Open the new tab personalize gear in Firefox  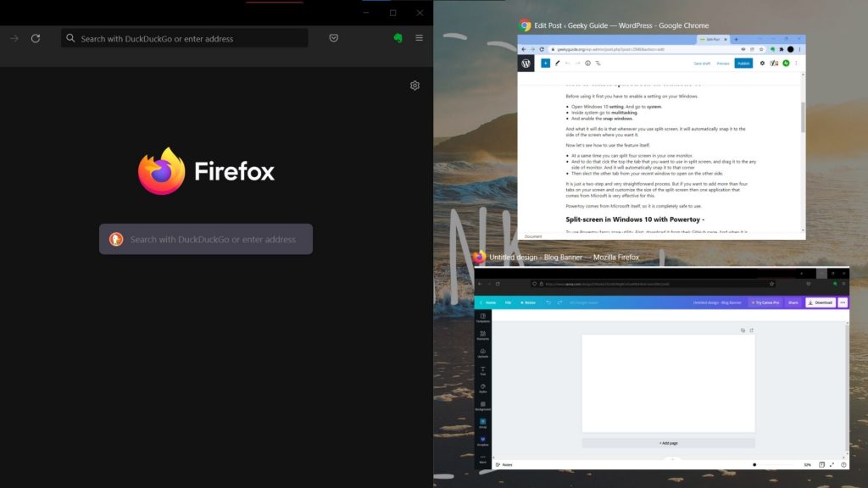415,86
